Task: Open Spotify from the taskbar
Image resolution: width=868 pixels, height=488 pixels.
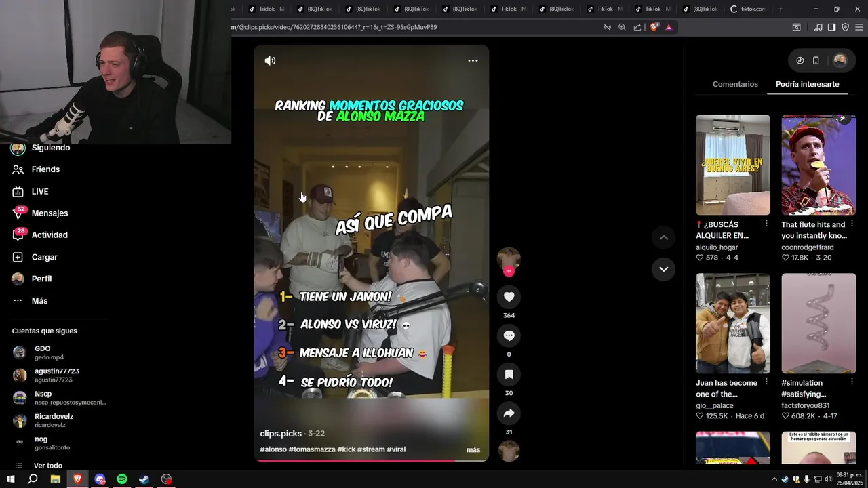Action: [x=122, y=479]
